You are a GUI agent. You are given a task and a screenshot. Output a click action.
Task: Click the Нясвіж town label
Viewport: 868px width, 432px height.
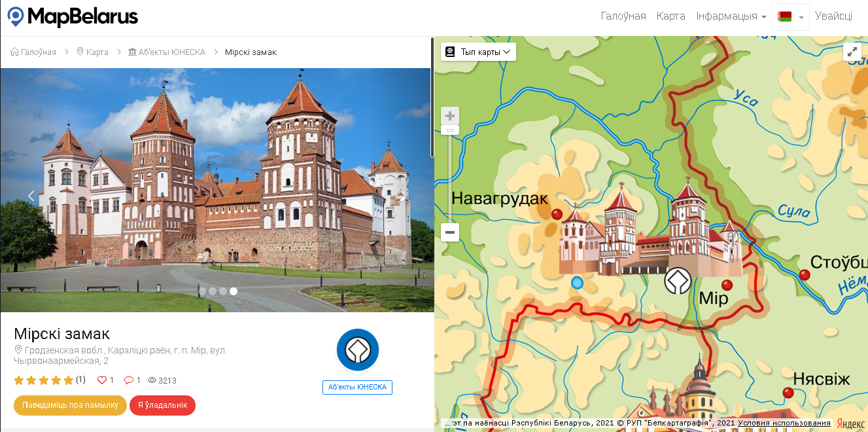[x=821, y=379]
